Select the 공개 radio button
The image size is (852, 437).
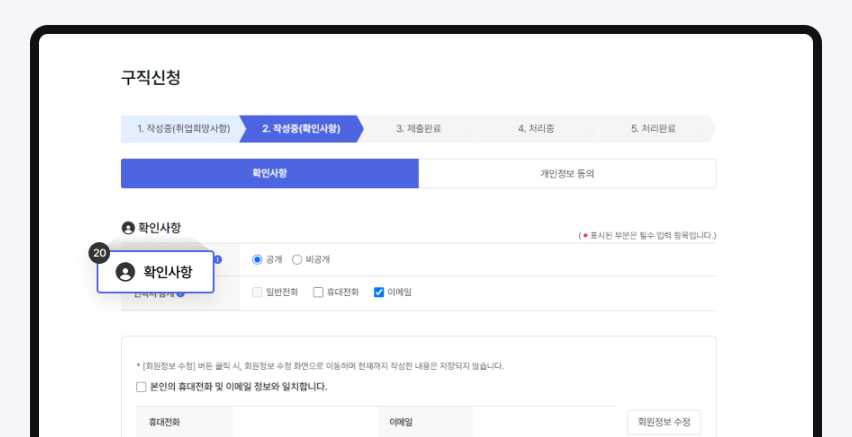(x=257, y=260)
